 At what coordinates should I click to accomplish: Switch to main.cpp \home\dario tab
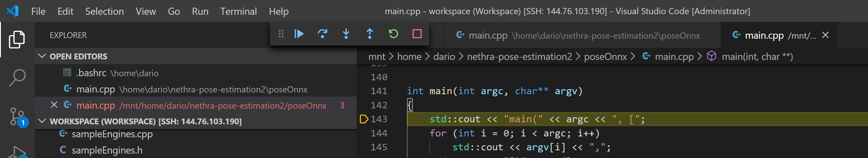point(583,35)
